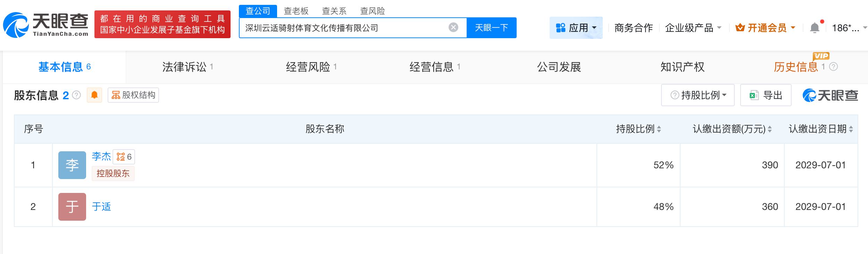868x254 pixels.
Task: Open the 持股比例 dropdown filter
Action: (698, 95)
